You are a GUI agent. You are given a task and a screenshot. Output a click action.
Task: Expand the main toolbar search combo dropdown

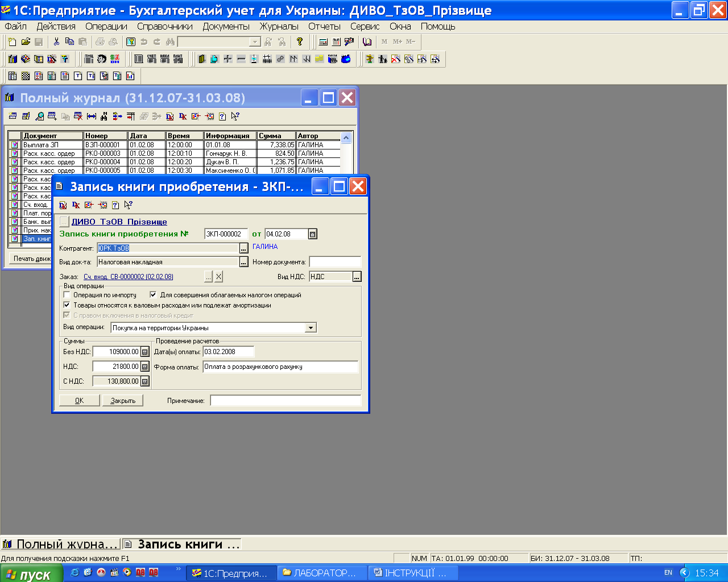[x=255, y=42]
